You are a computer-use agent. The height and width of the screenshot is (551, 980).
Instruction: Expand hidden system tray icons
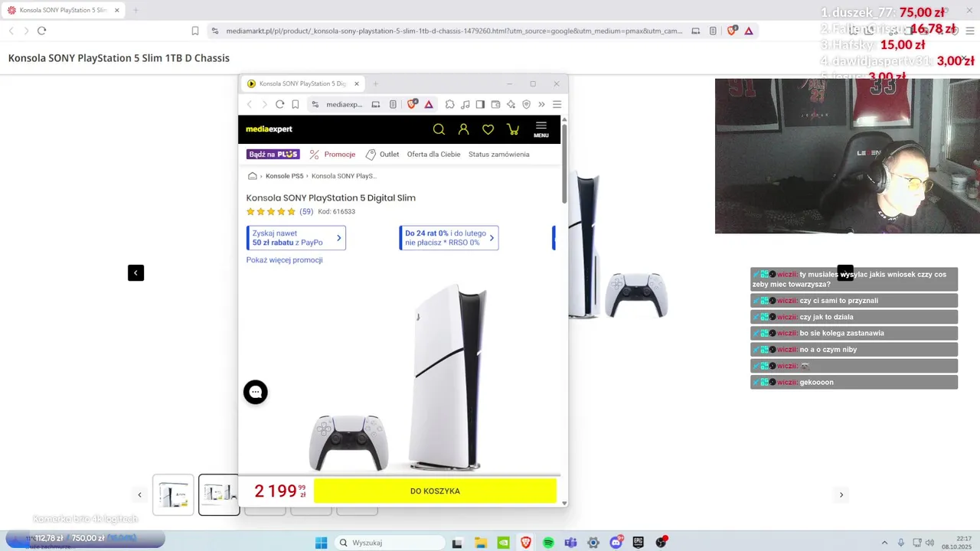click(x=885, y=543)
